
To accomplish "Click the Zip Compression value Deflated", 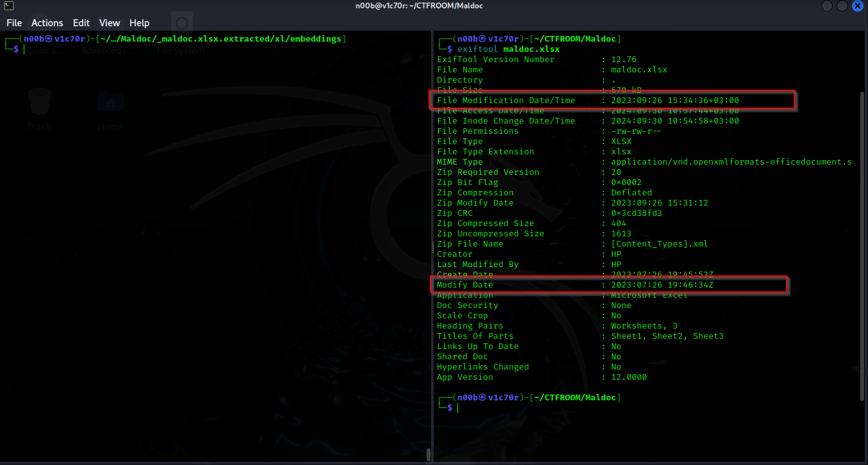I will tap(631, 193).
